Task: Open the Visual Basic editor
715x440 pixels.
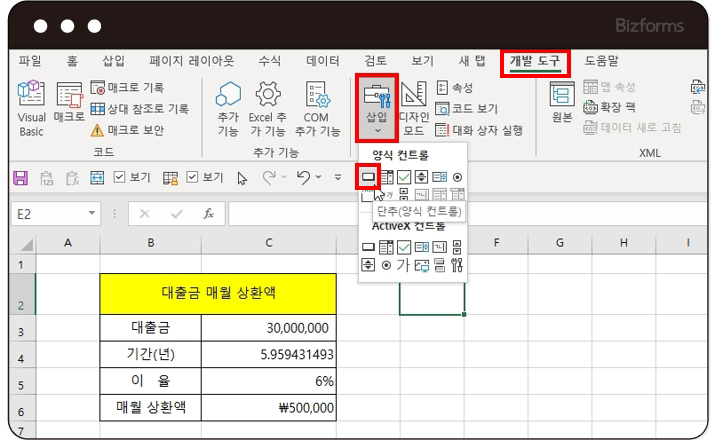Action: (31, 109)
